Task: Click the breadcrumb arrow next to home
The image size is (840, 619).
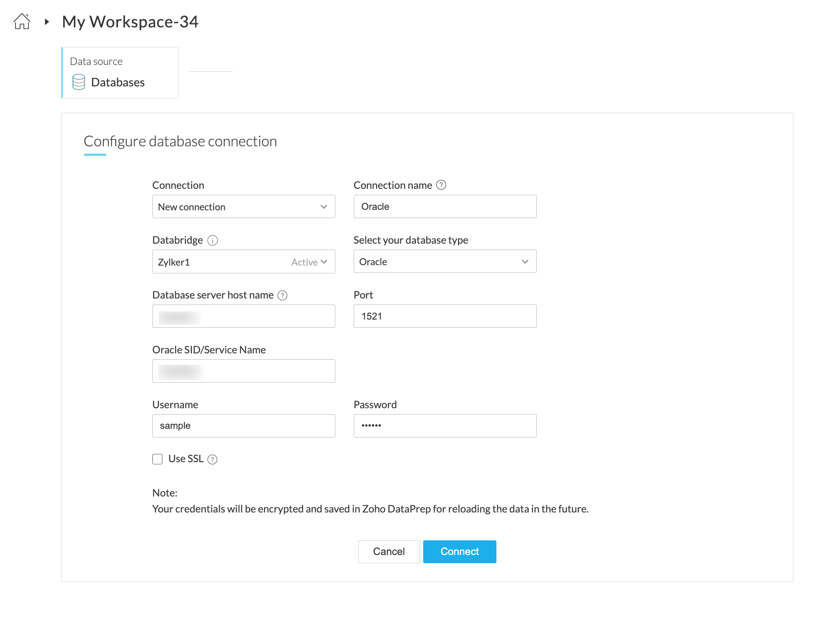Action: [x=47, y=21]
